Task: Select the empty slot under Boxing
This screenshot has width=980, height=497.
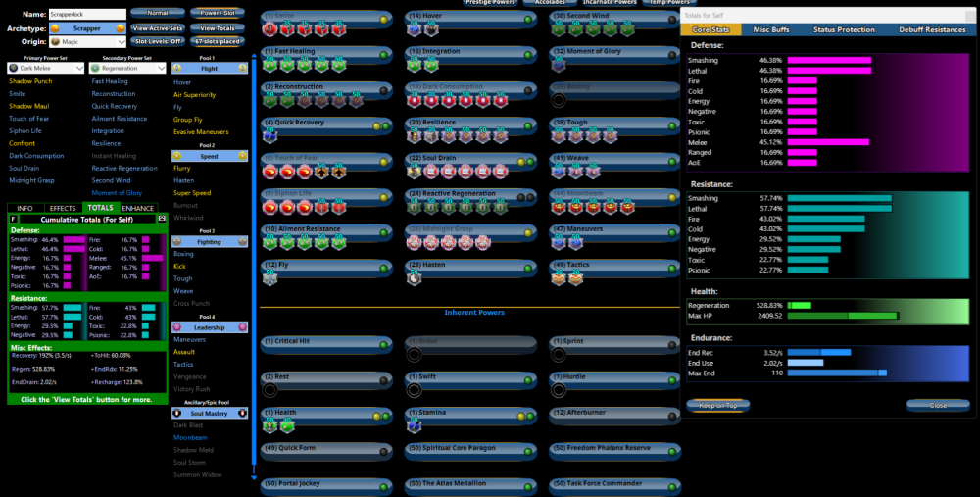Action: tap(560, 98)
